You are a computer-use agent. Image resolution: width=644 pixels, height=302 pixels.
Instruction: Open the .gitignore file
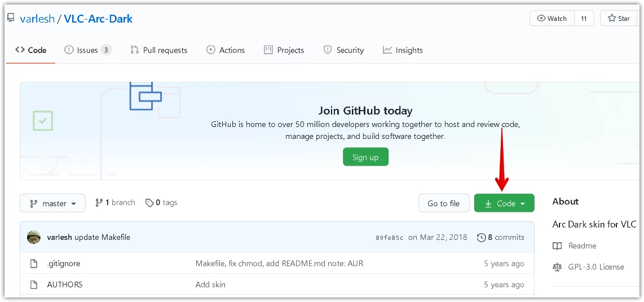[64, 264]
